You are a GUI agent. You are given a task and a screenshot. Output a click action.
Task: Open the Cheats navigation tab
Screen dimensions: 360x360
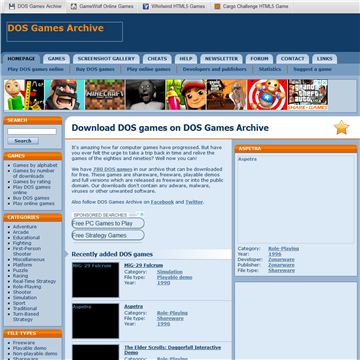pyautogui.click(x=157, y=59)
